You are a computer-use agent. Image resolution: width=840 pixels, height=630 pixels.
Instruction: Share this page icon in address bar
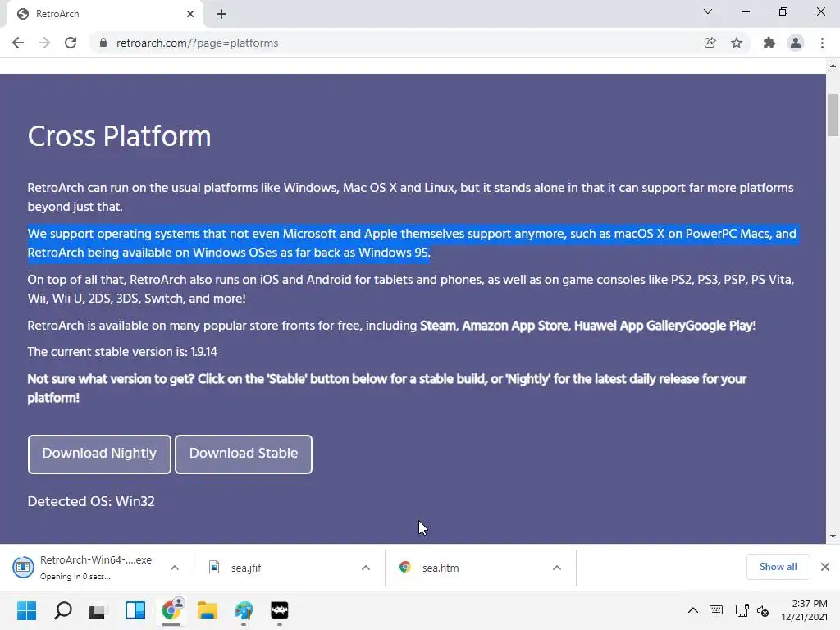point(710,43)
